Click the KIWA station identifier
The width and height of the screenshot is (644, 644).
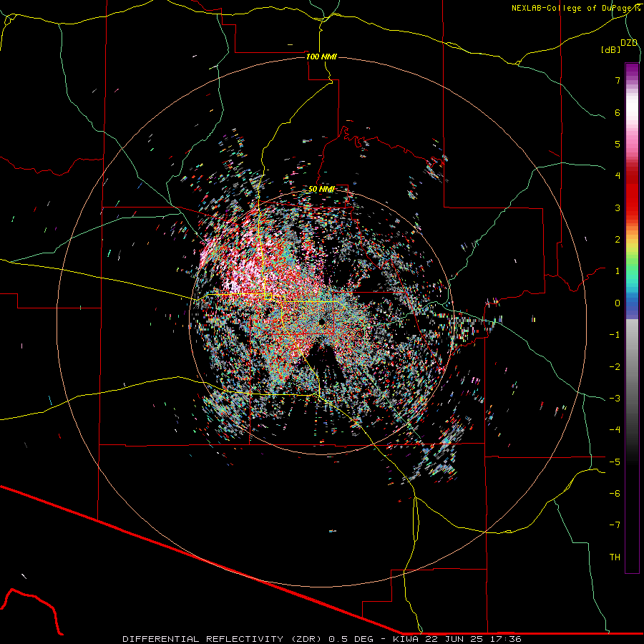(406, 639)
